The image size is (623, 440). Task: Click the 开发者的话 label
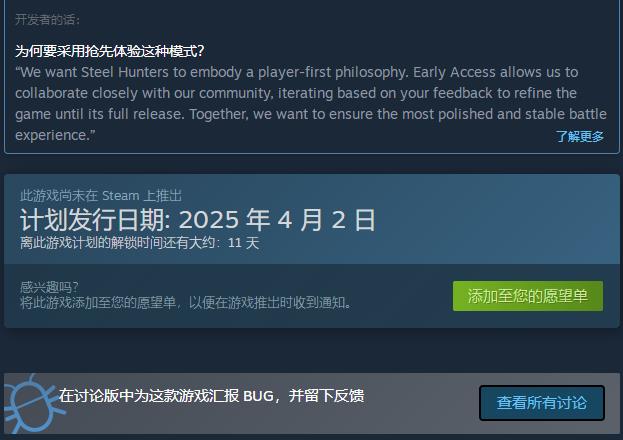click(47, 19)
